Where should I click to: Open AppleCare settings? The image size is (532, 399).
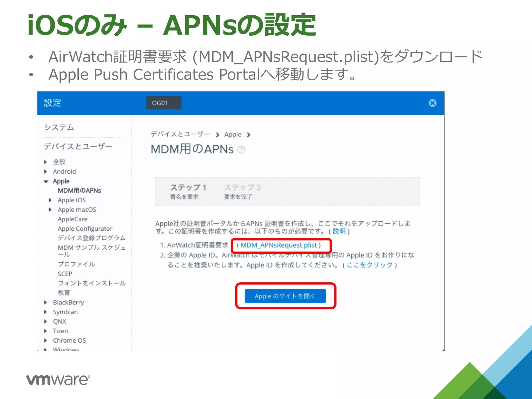(72, 219)
